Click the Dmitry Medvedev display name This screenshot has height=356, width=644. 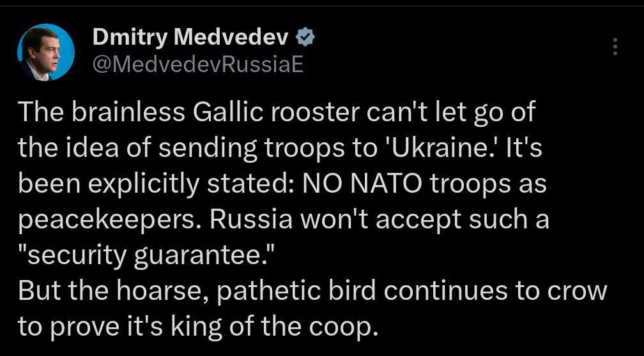tap(191, 38)
